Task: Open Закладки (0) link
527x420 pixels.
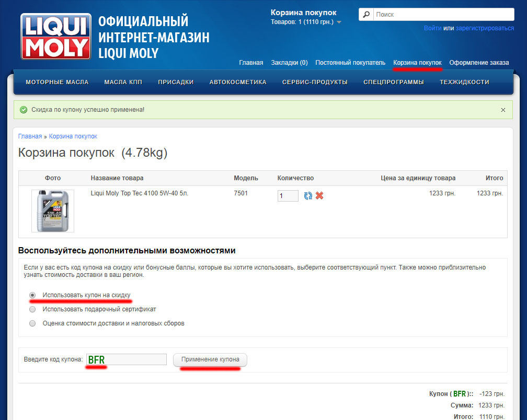Action: (x=290, y=63)
